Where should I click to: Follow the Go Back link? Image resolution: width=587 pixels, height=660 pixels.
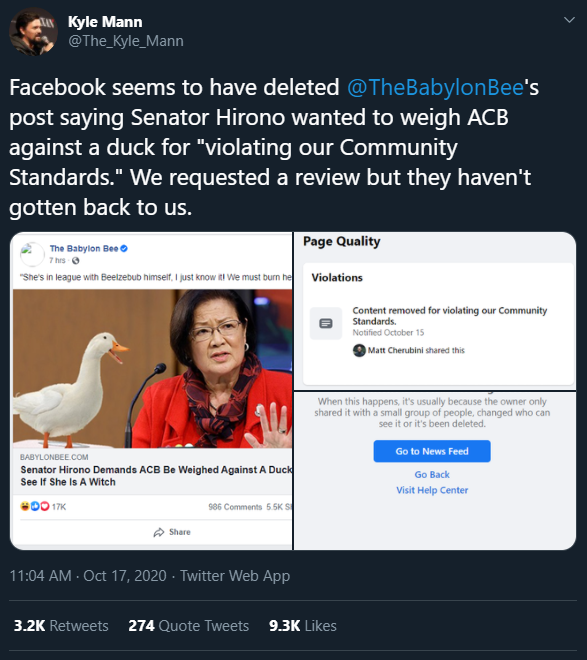click(432, 474)
